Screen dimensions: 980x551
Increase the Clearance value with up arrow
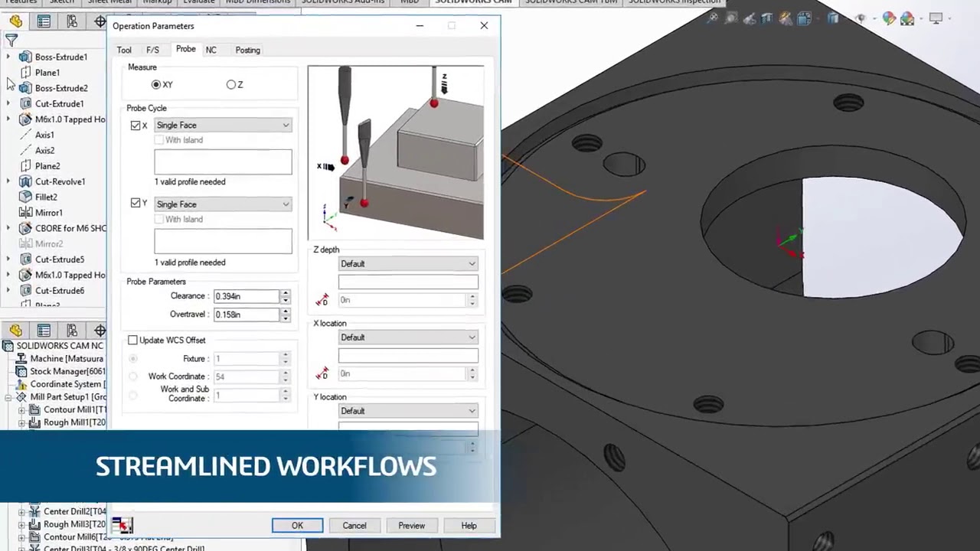click(286, 292)
